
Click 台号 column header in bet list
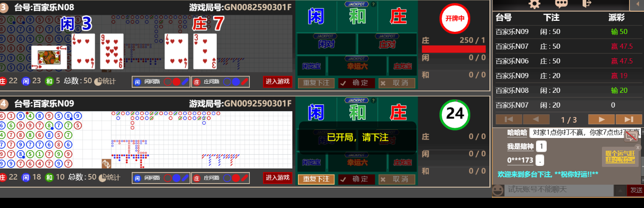coord(503,18)
